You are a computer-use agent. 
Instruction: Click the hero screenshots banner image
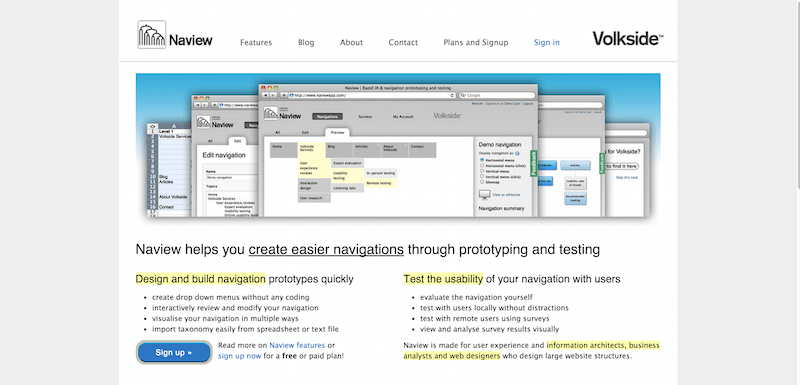(398, 145)
